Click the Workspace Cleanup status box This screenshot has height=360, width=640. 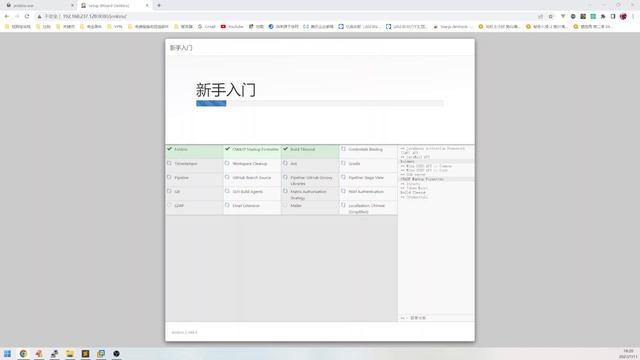[227, 163]
